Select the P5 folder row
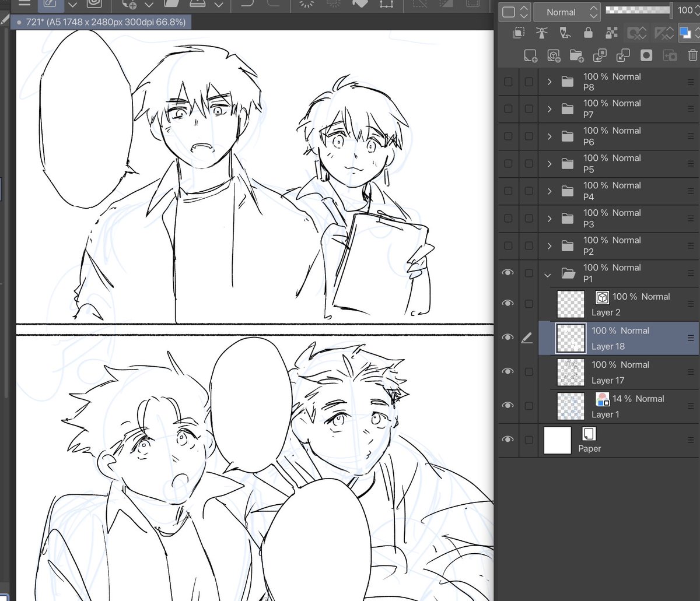Image resolution: width=700 pixels, height=601 pixels. tap(618, 164)
